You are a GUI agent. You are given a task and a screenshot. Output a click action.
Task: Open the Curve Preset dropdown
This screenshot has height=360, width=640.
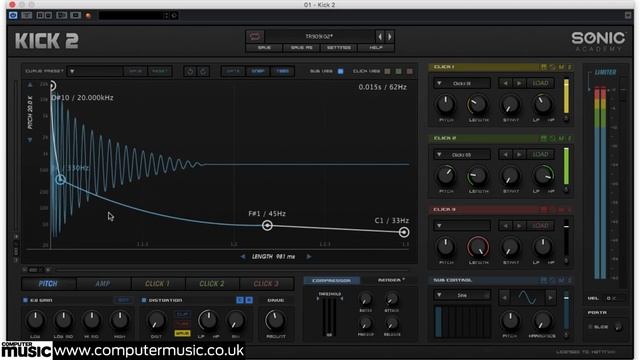click(x=95, y=71)
